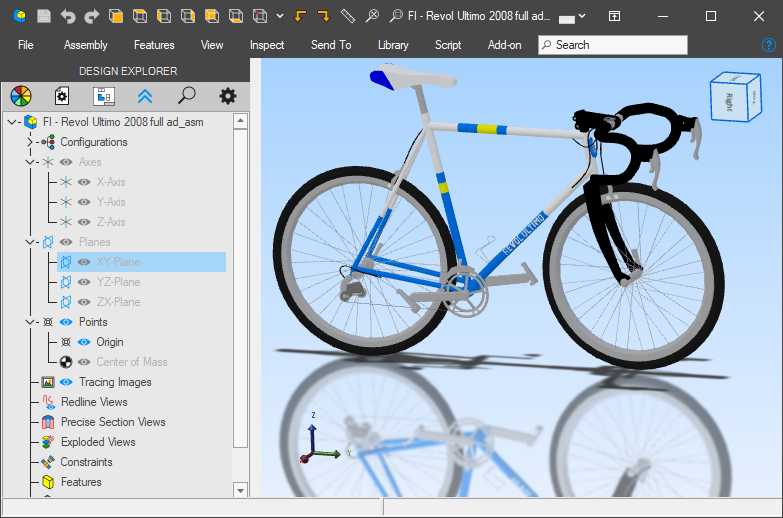This screenshot has width=783, height=518.
Task: Click the Undo arrow in the top toolbar
Action: (x=68, y=16)
